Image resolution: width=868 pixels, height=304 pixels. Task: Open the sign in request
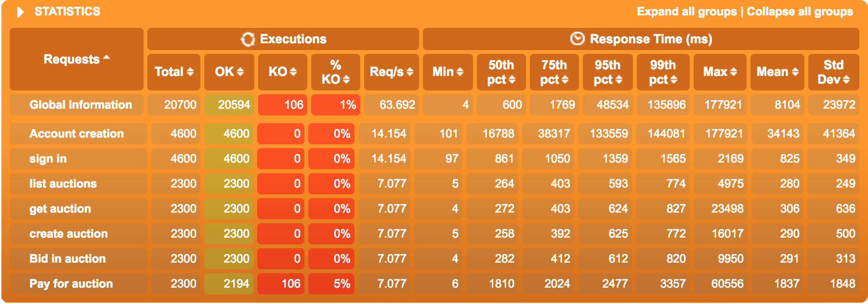(48, 158)
